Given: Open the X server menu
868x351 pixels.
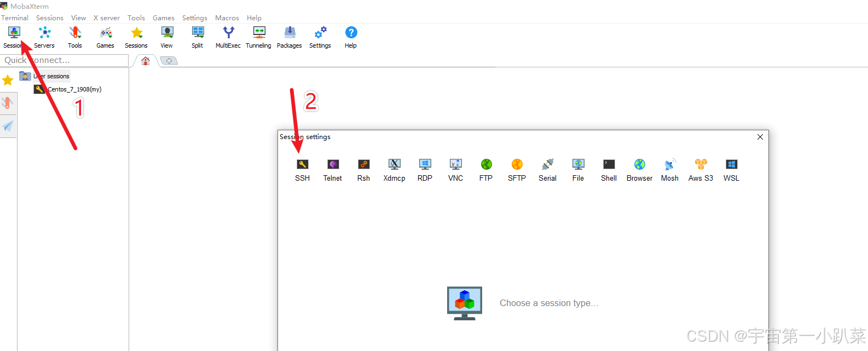Looking at the screenshot, I should coord(107,18).
